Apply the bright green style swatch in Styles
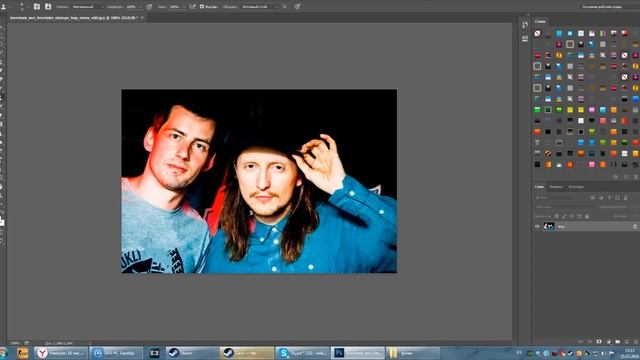The width and height of the screenshot is (640, 360). 537,110
